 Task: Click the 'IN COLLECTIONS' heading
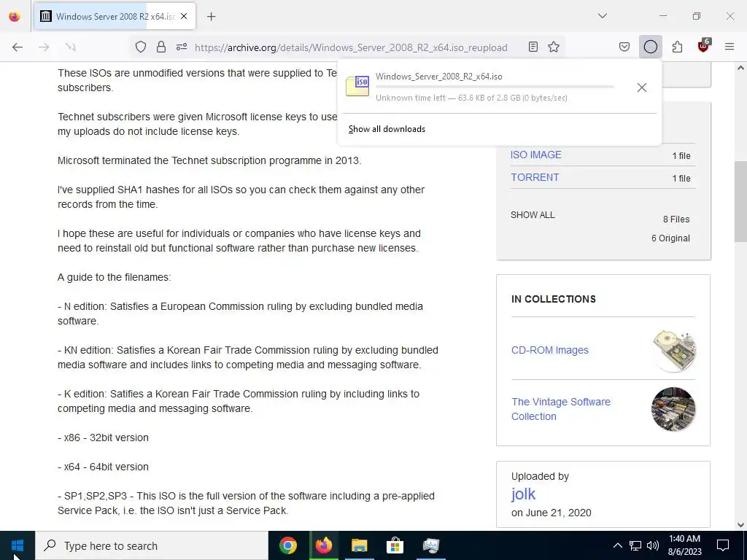554,299
